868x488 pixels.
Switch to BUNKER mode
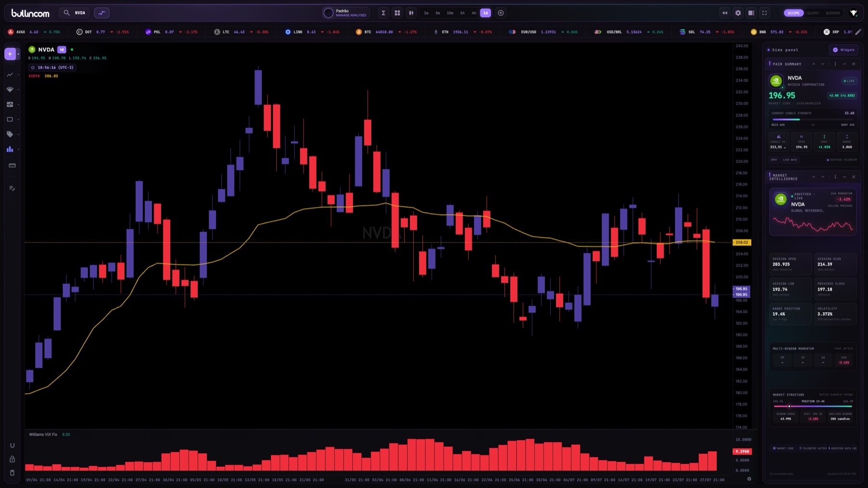(x=833, y=13)
